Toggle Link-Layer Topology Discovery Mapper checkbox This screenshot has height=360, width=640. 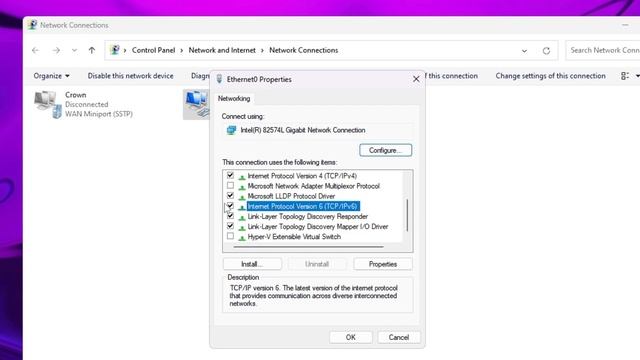pyautogui.click(x=231, y=227)
